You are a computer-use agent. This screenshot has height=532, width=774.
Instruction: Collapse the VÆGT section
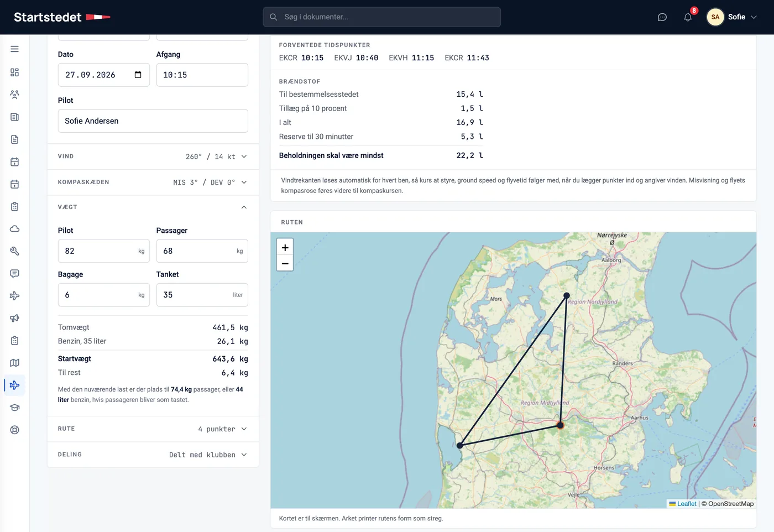pos(153,207)
